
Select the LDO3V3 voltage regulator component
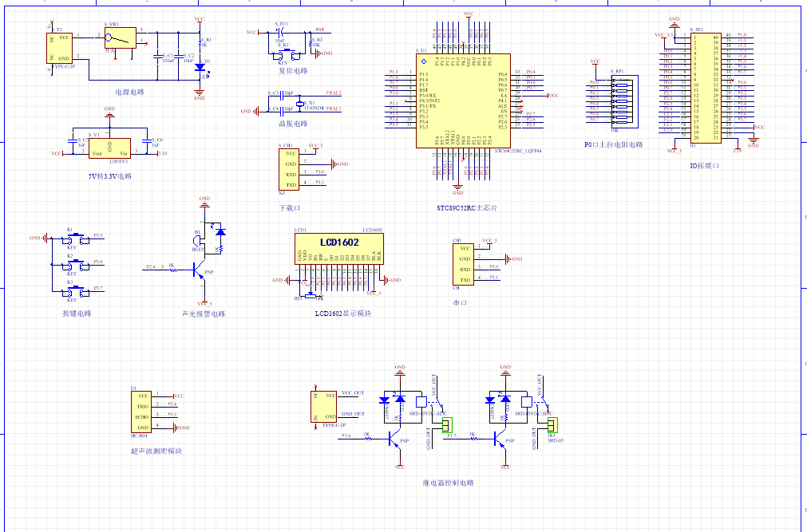tap(109, 149)
